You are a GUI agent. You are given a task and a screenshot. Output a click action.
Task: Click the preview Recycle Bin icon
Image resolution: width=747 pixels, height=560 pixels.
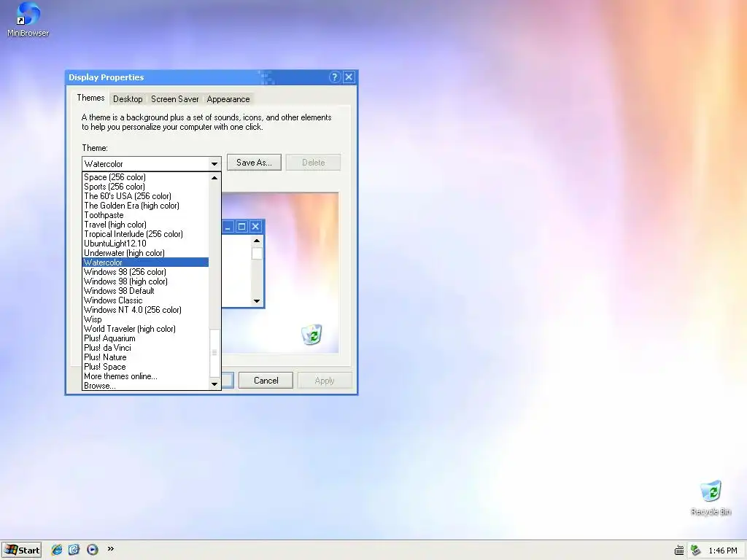pos(311,334)
